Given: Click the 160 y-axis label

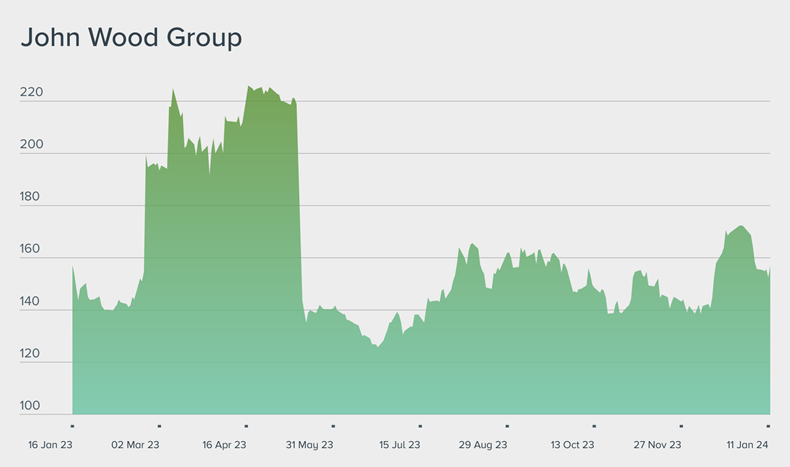Looking at the screenshot, I should (31, 249).
